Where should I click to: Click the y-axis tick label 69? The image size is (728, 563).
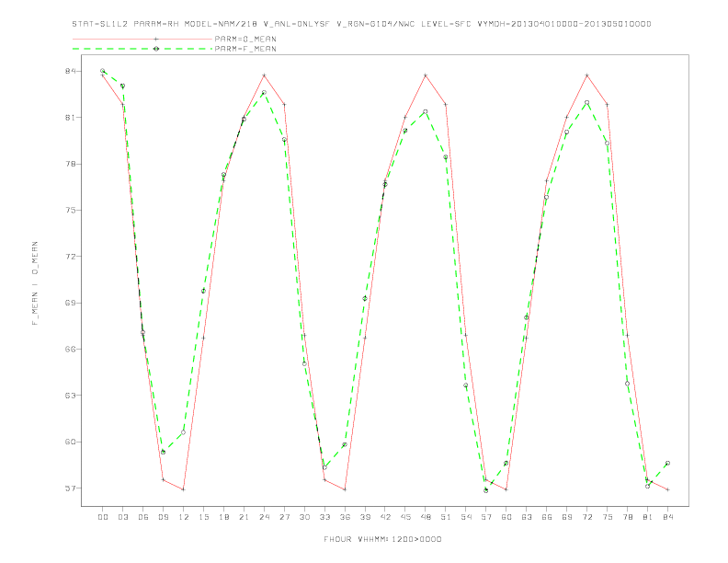point(71,303)
